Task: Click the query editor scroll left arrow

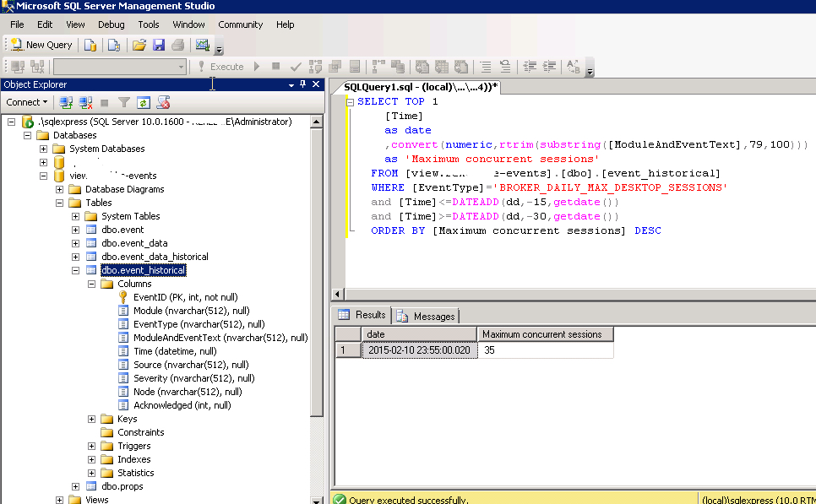Action: (337, 295)
